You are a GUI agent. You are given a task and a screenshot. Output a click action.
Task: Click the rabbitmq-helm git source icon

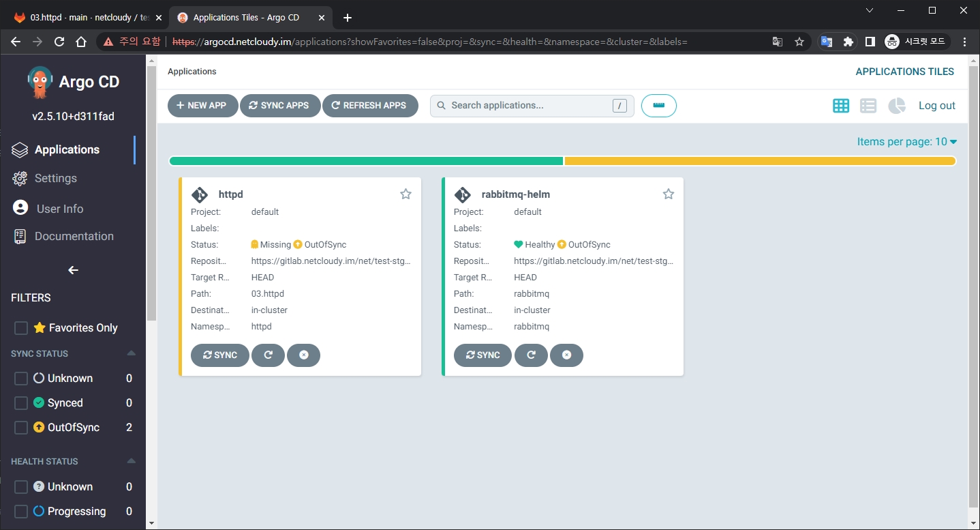(463, 195)
